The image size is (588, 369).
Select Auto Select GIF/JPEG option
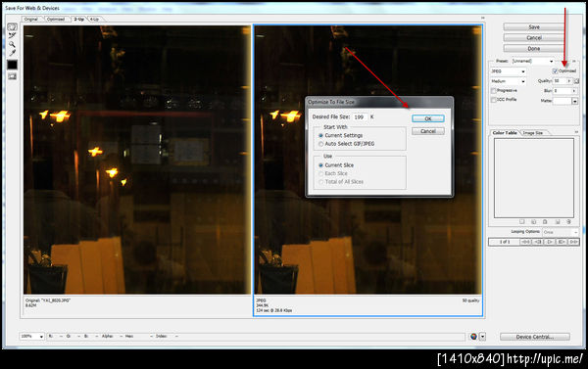click(320, 144)
